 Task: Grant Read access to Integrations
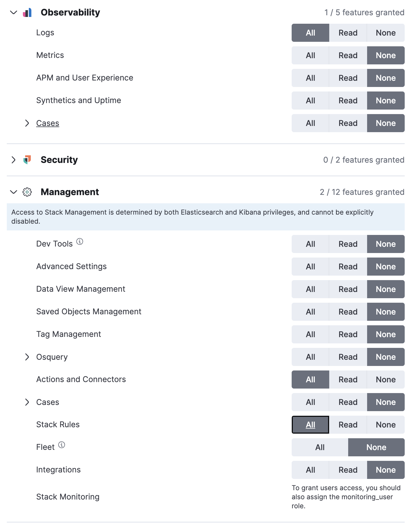348,470
